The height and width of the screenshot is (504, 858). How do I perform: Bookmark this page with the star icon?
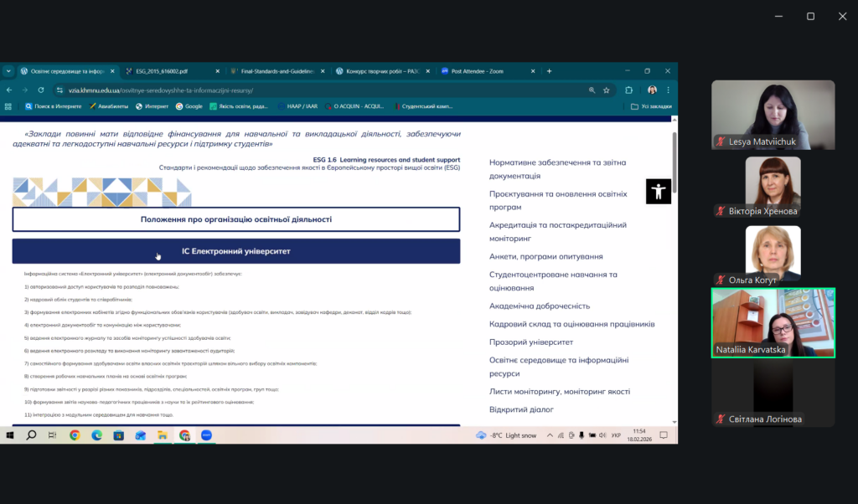click(x=606, y=90)
